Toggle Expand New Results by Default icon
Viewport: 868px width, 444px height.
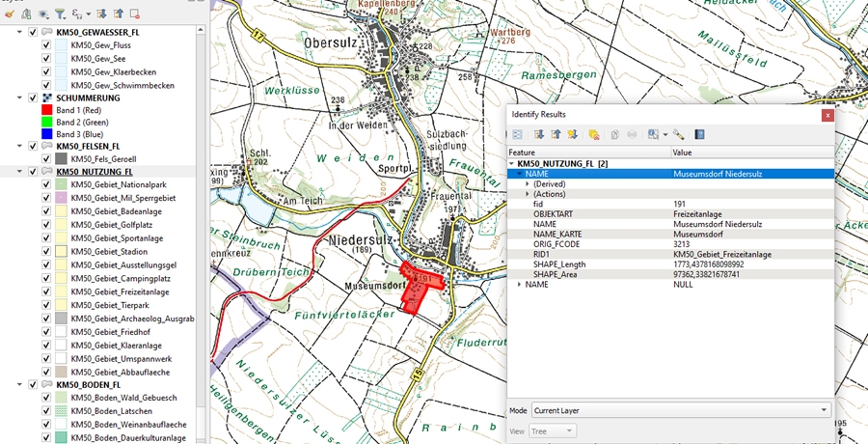point(572,135)
